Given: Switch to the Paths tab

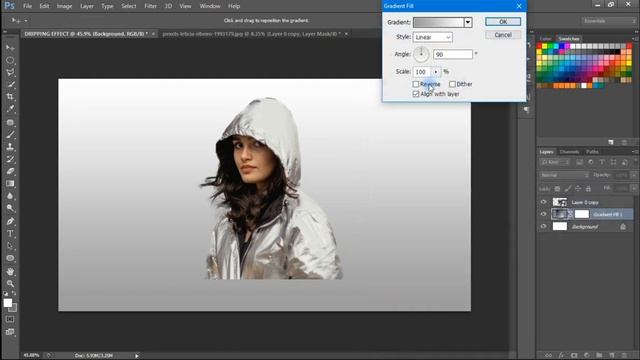Looking at the screenshot, I should tap(592, 152).
